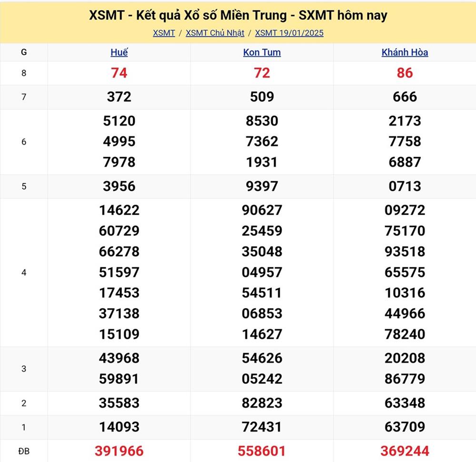This screenshot has width=476, height=462.
Task: Open the XSMT 19/01/2025 link
Action: pos(289,33)
